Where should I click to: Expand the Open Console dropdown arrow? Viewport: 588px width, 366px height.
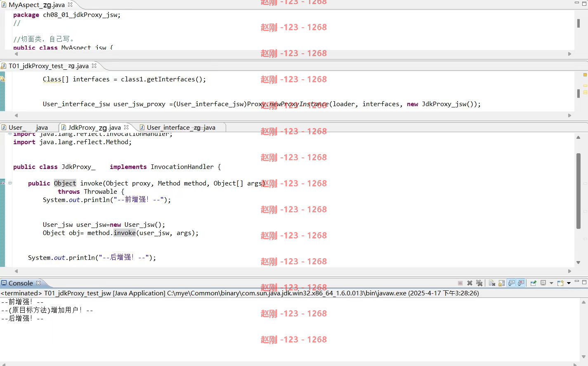[569, 283]
